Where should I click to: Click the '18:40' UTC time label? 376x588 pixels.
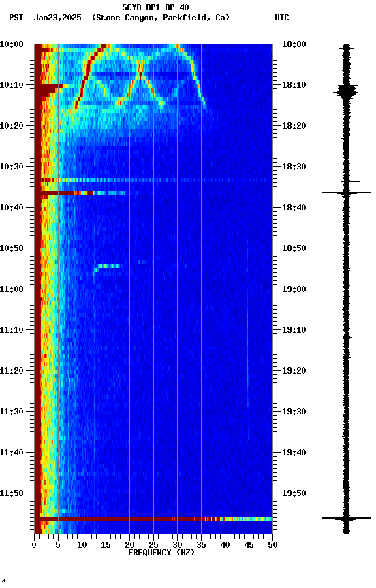294,208
